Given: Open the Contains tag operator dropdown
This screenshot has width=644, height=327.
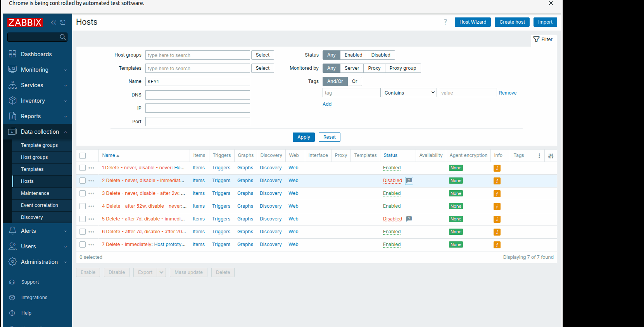Looking at the screenshot, I should [x=410, y=93].
